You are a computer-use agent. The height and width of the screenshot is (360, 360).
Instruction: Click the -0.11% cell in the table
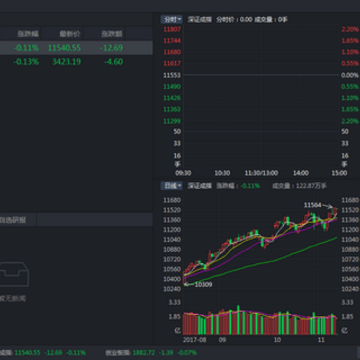click(26, 48)
